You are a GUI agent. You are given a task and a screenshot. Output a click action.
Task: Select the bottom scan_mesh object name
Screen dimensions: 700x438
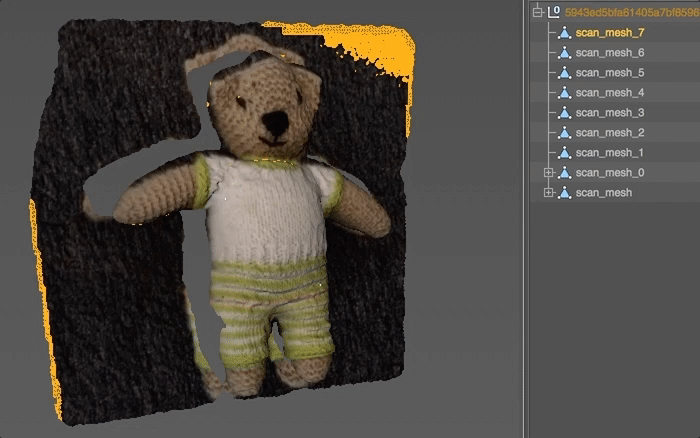[x=603, y=193]
